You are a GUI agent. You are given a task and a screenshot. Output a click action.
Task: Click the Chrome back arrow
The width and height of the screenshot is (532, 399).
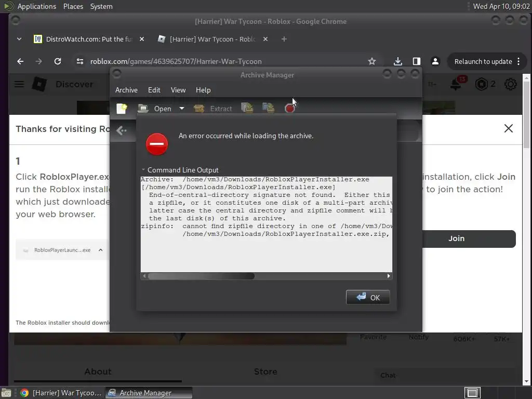(20, 61)
